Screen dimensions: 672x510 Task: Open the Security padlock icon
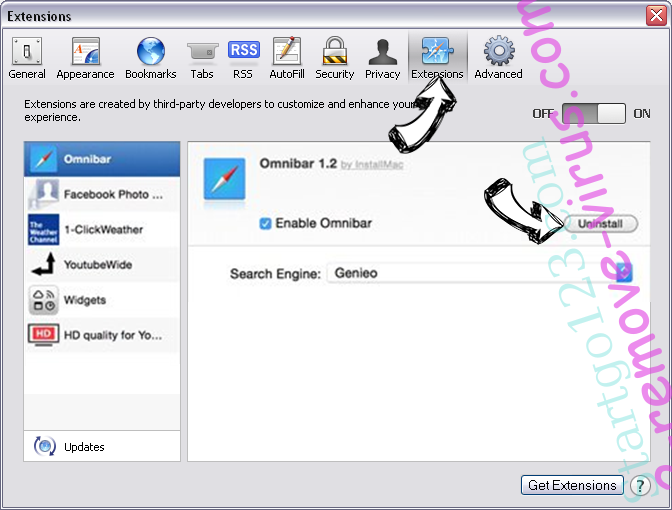tap(334, 51)
